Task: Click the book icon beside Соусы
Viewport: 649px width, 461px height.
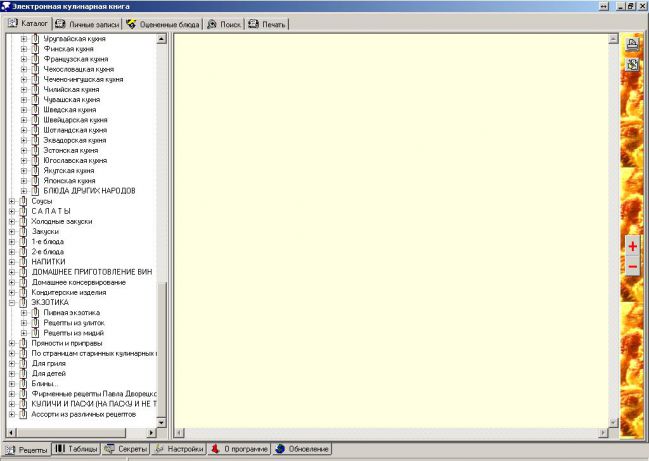Action: (22, 201)
